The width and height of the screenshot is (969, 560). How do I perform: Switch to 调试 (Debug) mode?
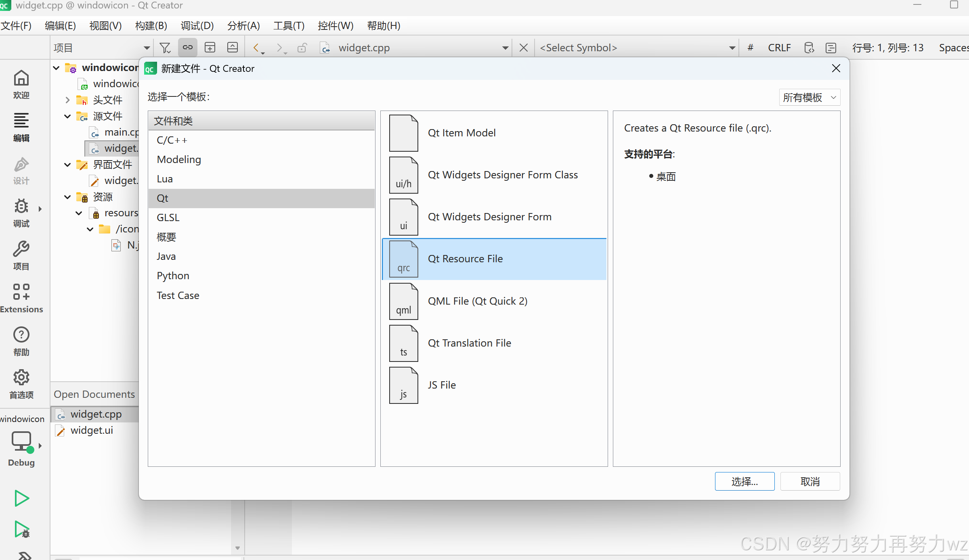coord(21,213)
